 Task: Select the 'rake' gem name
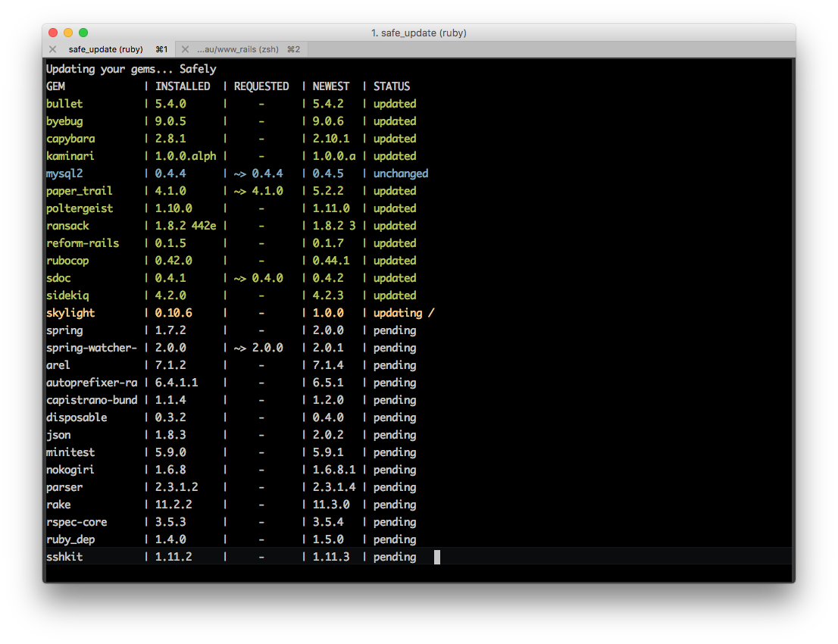click(x=58, y=505)
